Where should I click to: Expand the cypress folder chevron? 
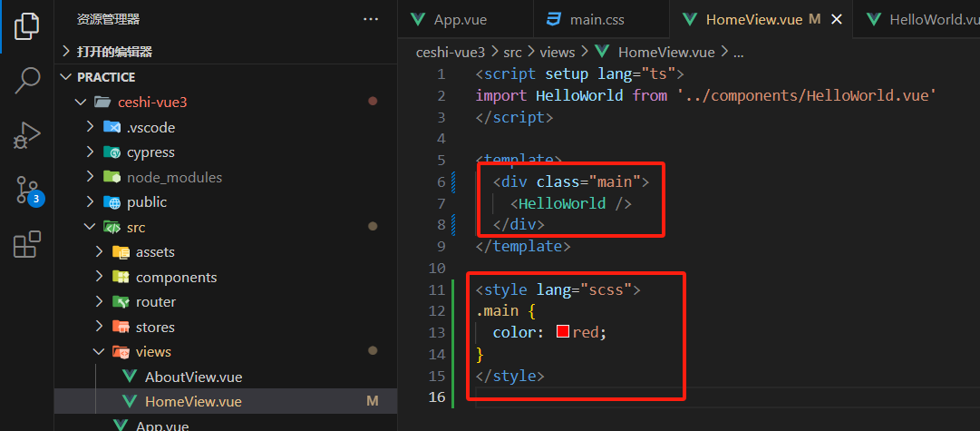point(90,152)
